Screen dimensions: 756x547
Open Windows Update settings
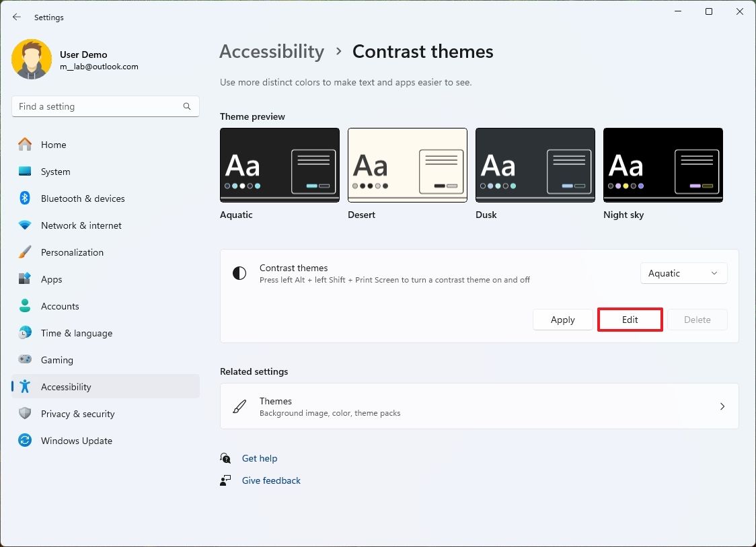(76, 441)
